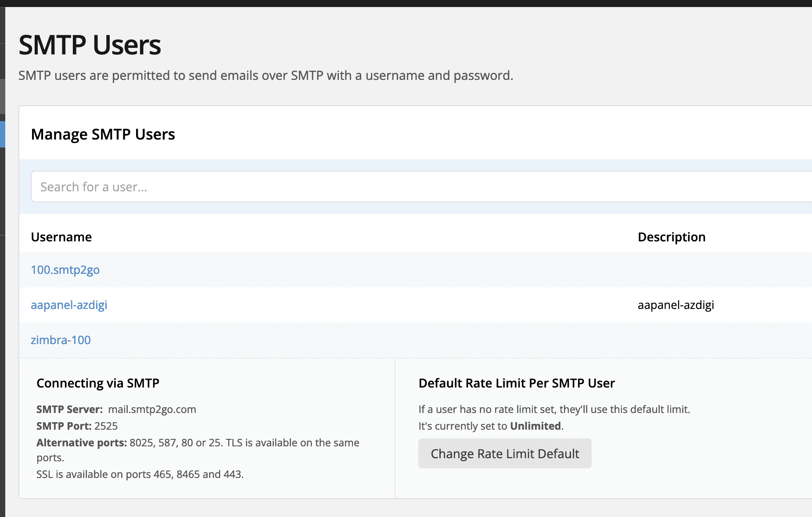Click the bold Unlimited rate limit text
This screenshot has height=517, width=812.
[535, 426]
